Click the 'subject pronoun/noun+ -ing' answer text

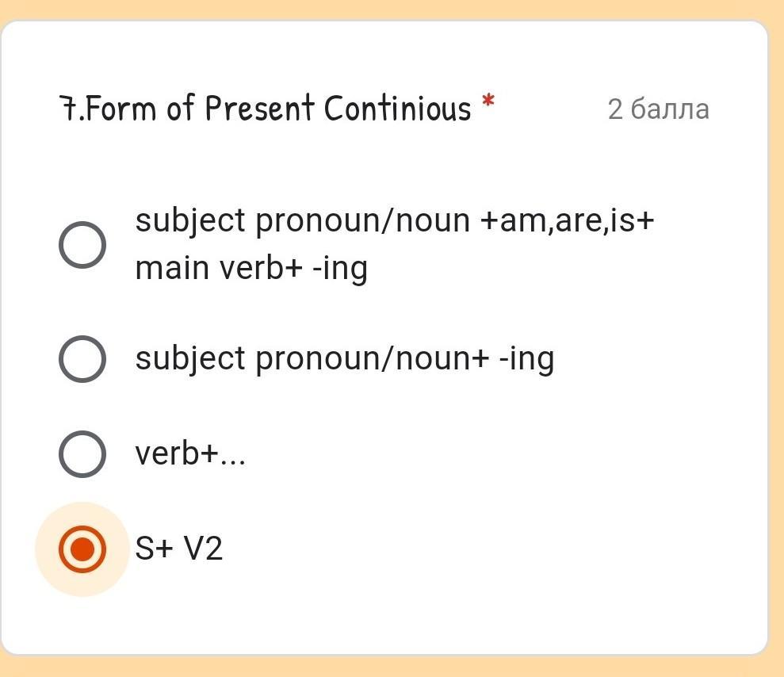tap(344, 358)
